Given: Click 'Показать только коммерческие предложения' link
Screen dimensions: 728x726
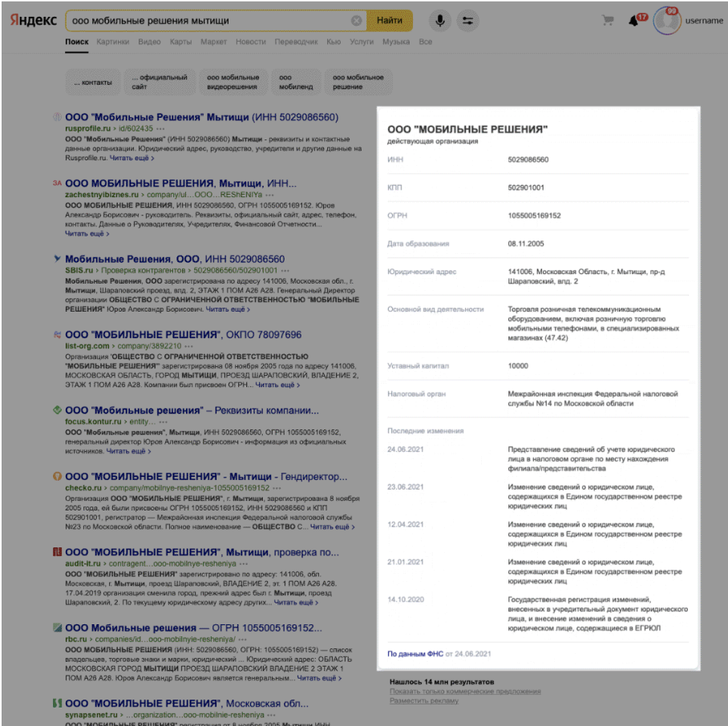Looking at the screenshot, I should pos(465,692).
